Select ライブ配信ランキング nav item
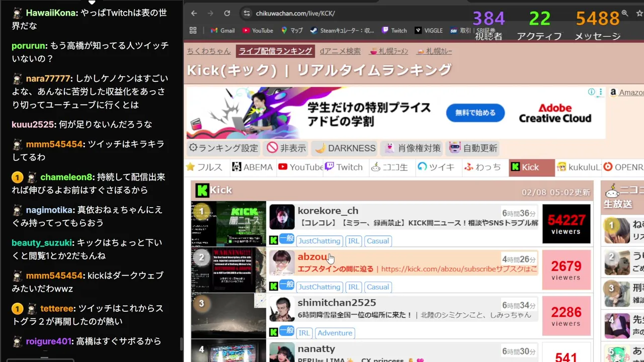Image resolution: width=644 pixels, height=362 pixels. click(x=275, y=51)
